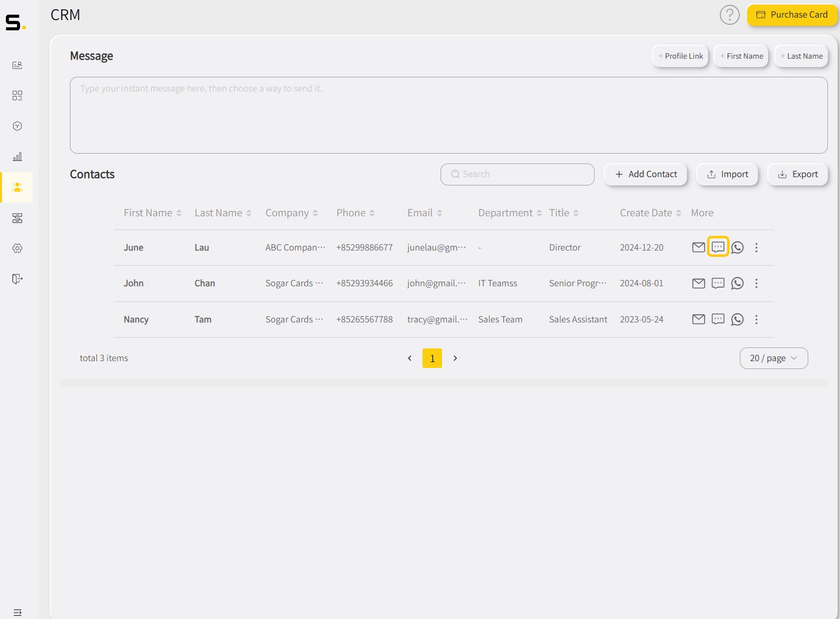
Task: Click the john@gmail email cell
Action: coord(437,283)
